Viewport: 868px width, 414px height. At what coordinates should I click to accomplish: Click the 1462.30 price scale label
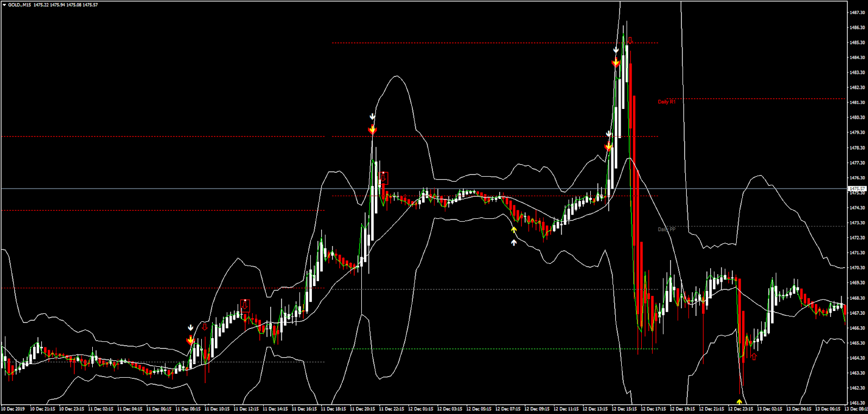(x=858, y=388)
